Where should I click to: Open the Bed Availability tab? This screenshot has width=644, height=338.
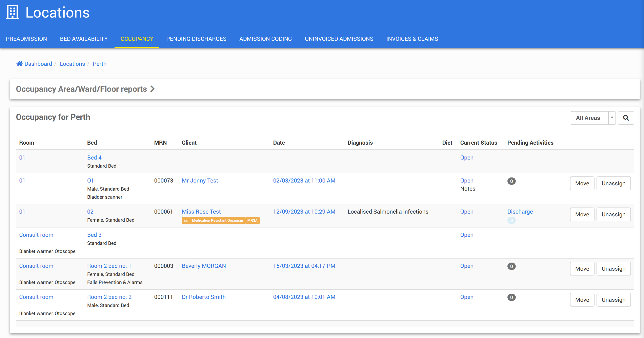click(x=84, y=39)
